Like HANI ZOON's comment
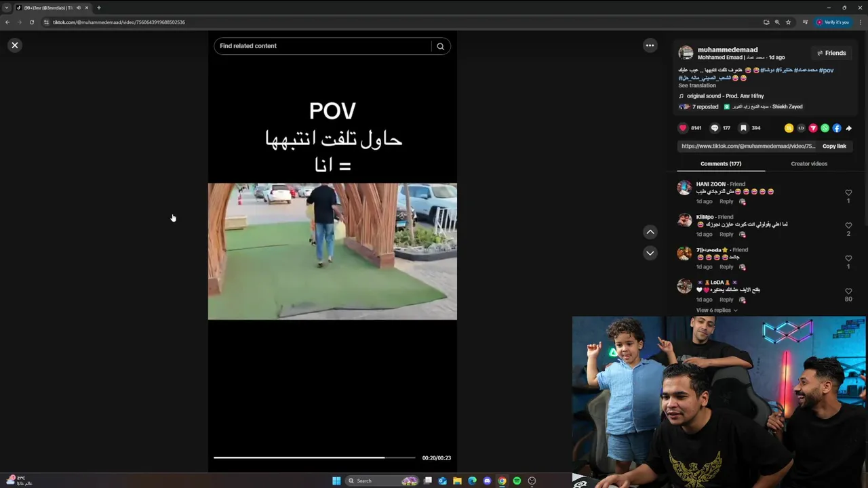868x488 pixels. point(848,192)
